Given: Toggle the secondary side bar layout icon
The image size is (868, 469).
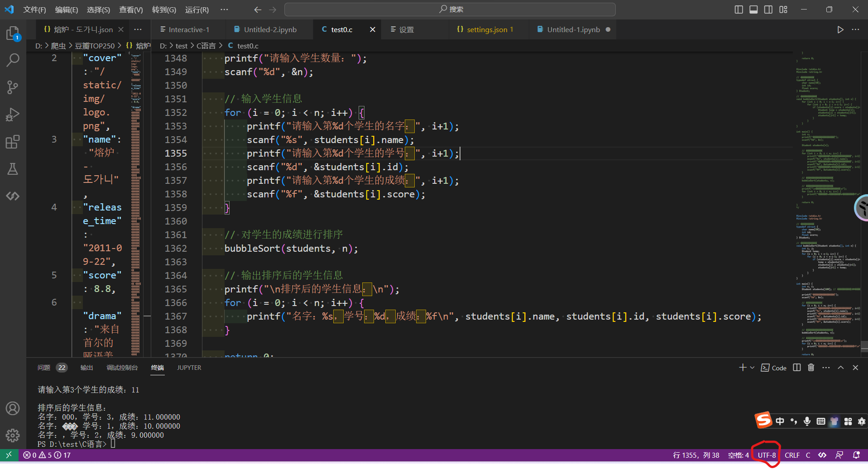Looking at the screenshot, I should (x=768, y=10).
